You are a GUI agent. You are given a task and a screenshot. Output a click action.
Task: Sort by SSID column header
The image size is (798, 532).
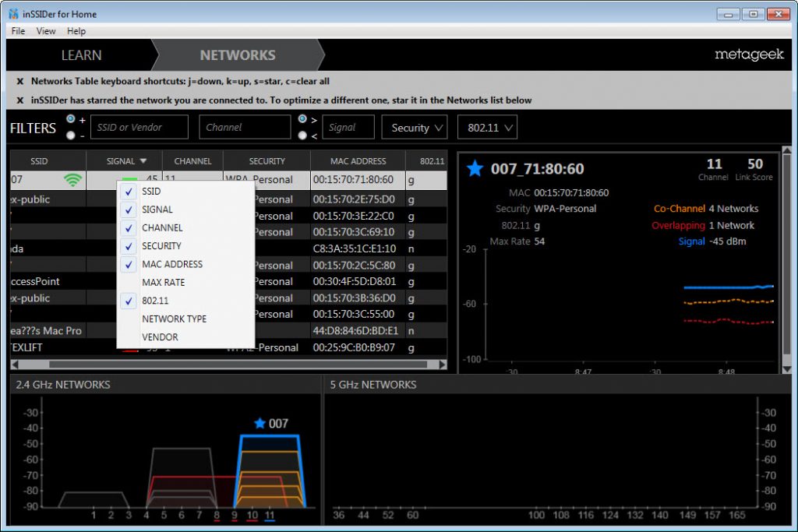click(x=48, y=161)
